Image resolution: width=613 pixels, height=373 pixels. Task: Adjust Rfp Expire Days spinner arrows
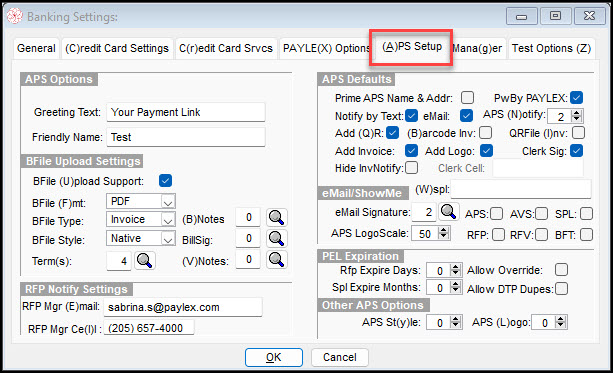(455, 270)
